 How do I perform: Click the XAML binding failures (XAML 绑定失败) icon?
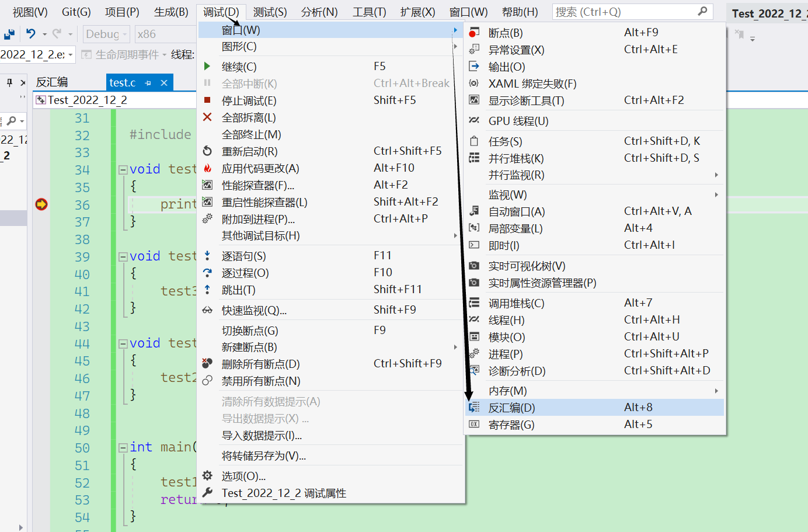tap(474, 84)
